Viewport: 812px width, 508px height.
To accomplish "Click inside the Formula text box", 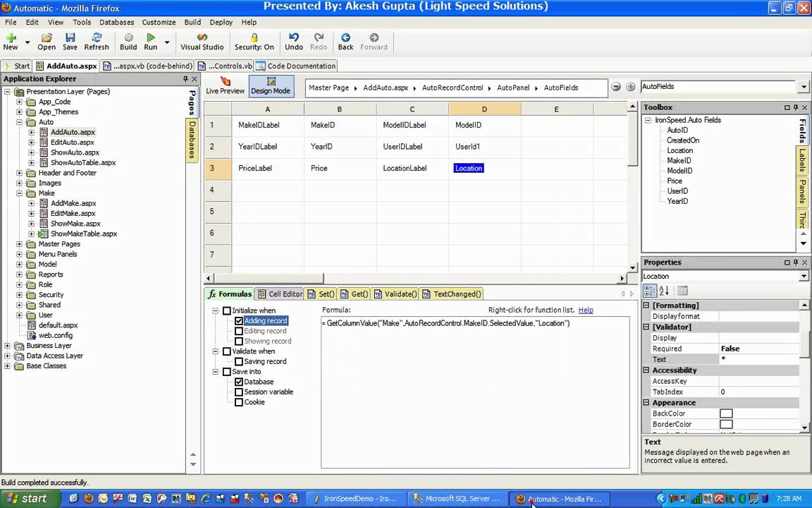I will coord(475,392).
